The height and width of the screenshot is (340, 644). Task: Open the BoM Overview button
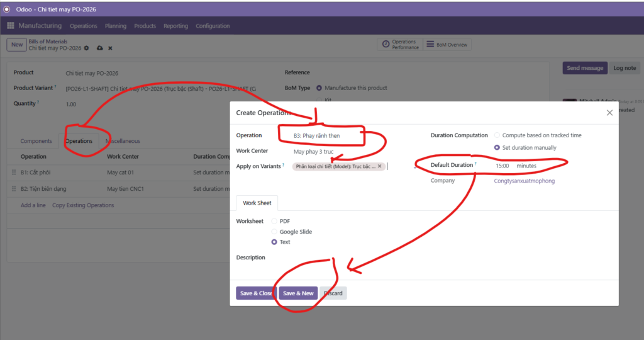tap(447, 45)
